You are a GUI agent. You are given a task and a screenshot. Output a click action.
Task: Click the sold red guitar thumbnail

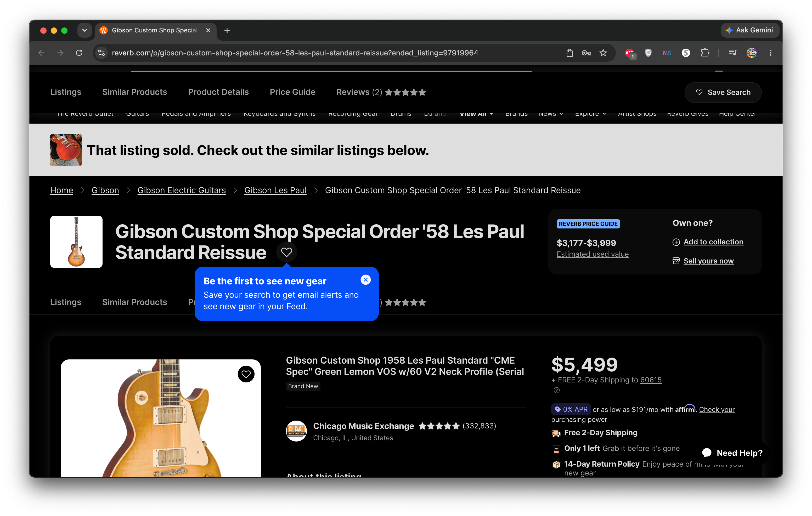pos(66,150)
